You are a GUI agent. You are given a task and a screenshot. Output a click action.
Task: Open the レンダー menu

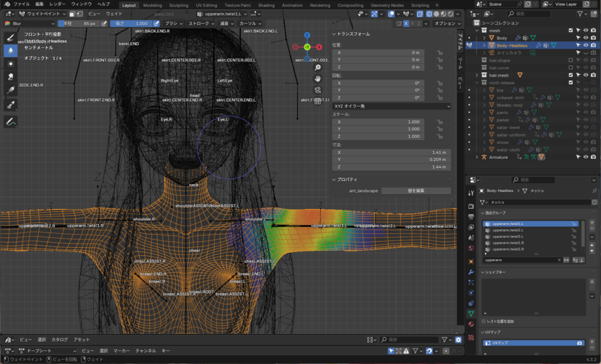point(58,4)
